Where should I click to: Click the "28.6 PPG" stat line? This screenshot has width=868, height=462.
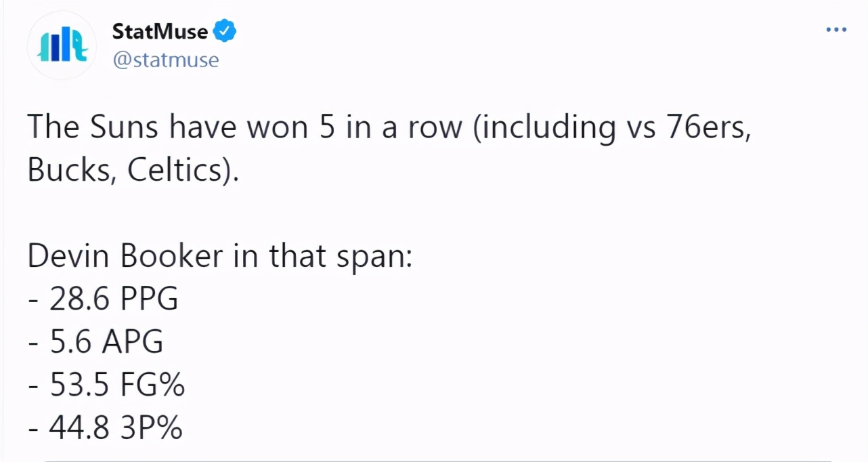113,299
